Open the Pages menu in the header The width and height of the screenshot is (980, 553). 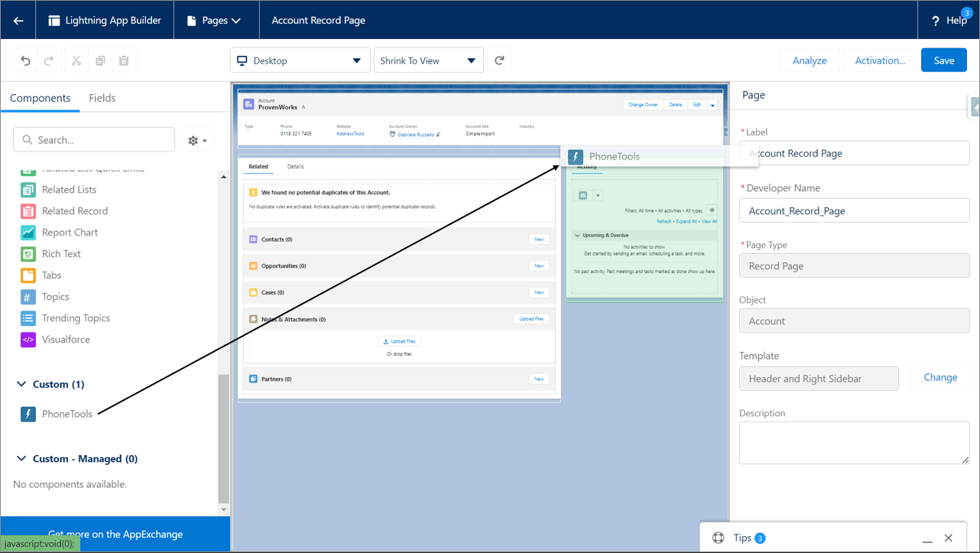pyautogui.click(x=216, y=20)
